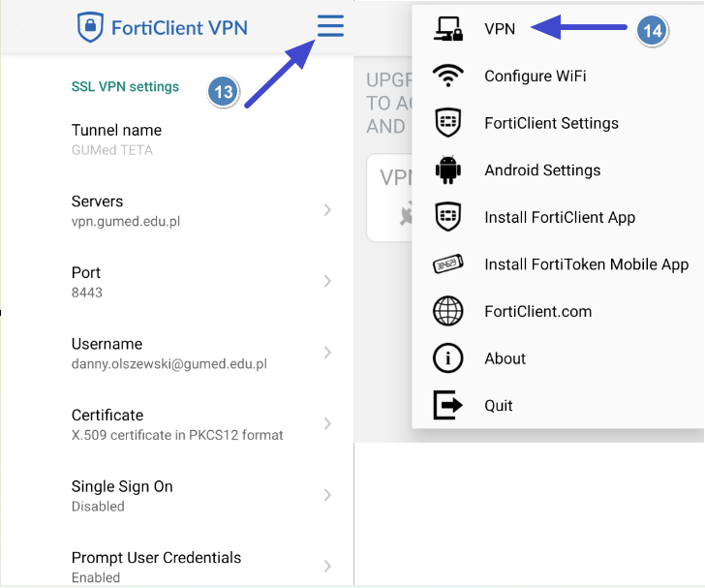Click the FortiClient VPN shield logo
This screenshot has width=705, height=588.
90,27
